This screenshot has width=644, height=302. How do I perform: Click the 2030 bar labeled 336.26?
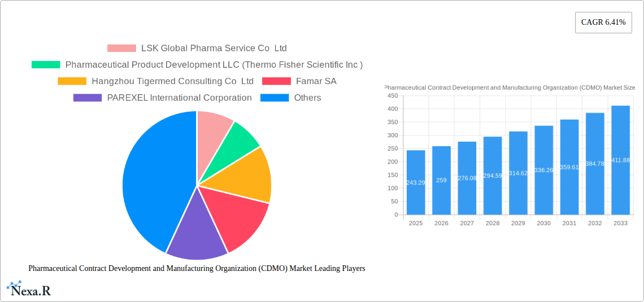[544, 170]
